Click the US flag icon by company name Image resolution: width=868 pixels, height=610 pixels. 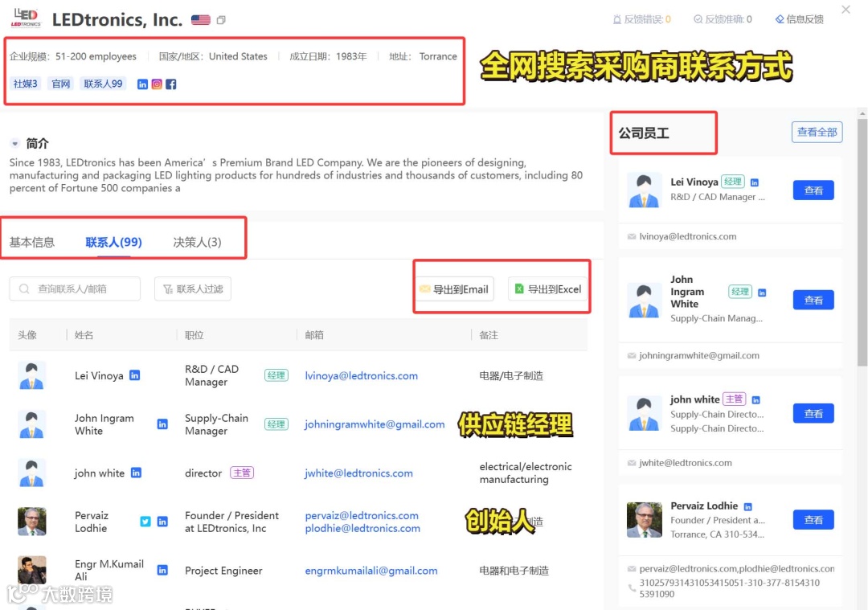[x=201, y=20]
